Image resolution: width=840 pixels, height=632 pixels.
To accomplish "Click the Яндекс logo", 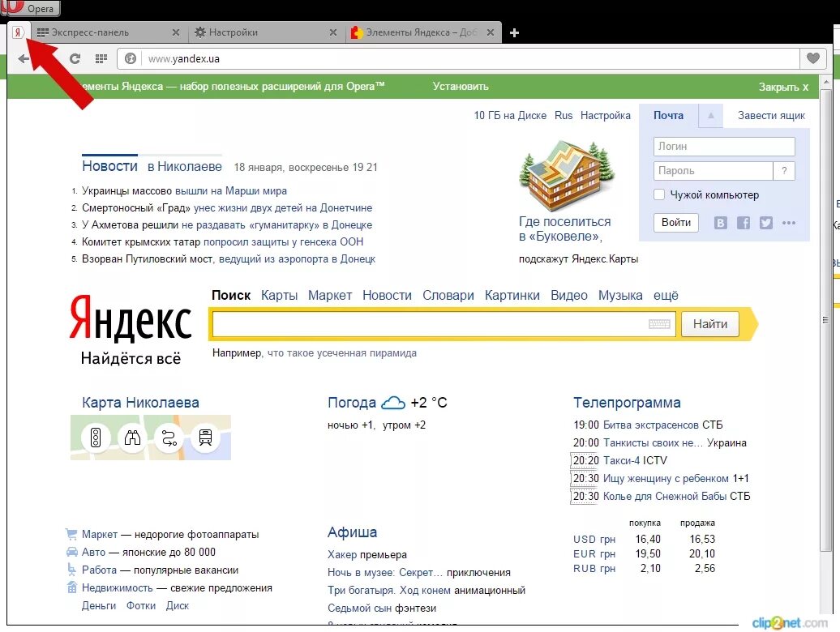I will (131, 319).
